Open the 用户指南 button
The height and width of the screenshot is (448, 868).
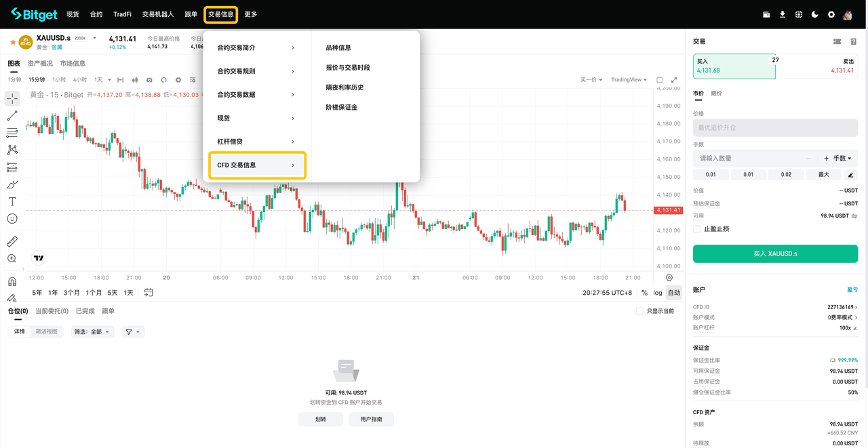(371, 420)
